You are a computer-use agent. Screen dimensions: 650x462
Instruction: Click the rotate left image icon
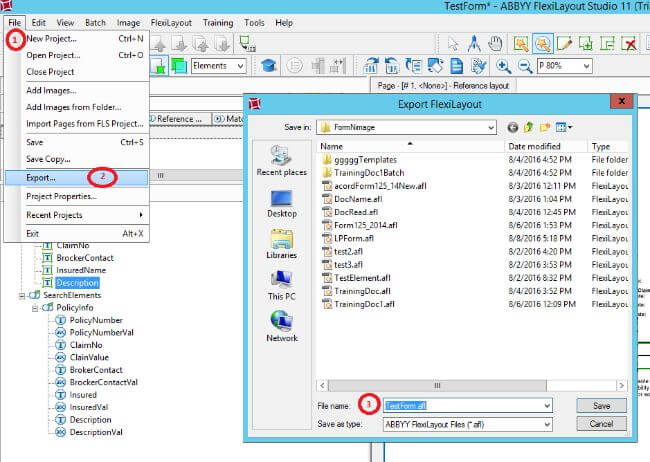[392, 66]
